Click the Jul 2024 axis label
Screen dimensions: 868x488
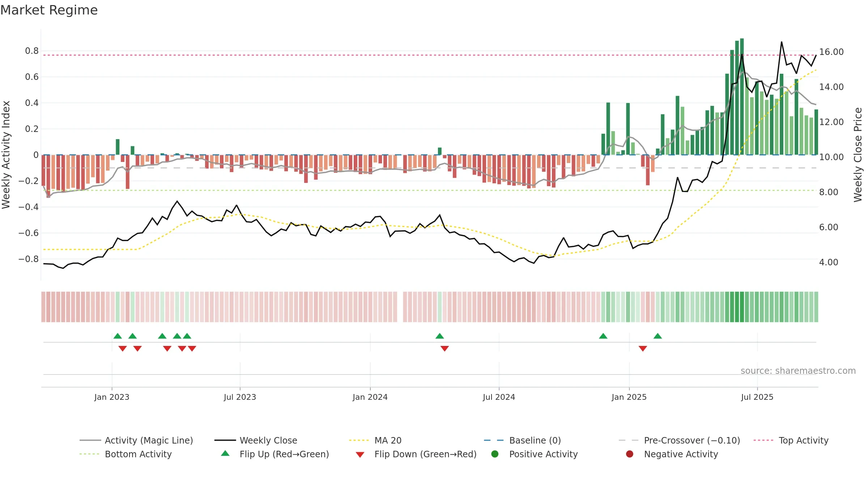click(x=499, y=397)
